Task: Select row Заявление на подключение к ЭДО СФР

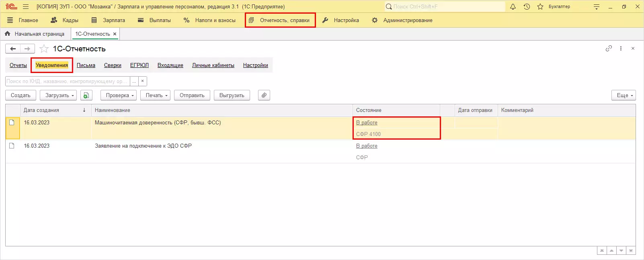Action: tap(320, 151)
